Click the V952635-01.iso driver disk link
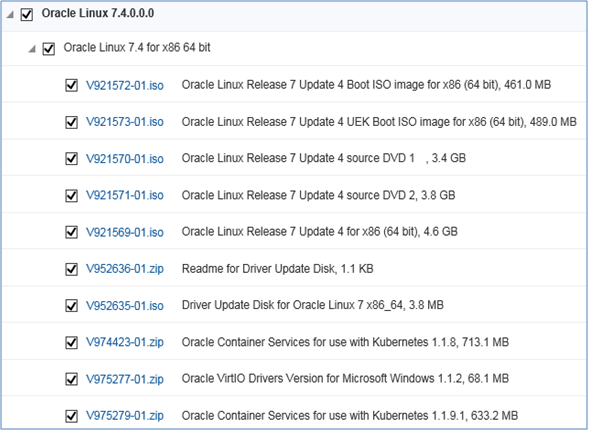The width and height of the screenshot is (589, 430). pyautogui.click(x=125, y=306)
